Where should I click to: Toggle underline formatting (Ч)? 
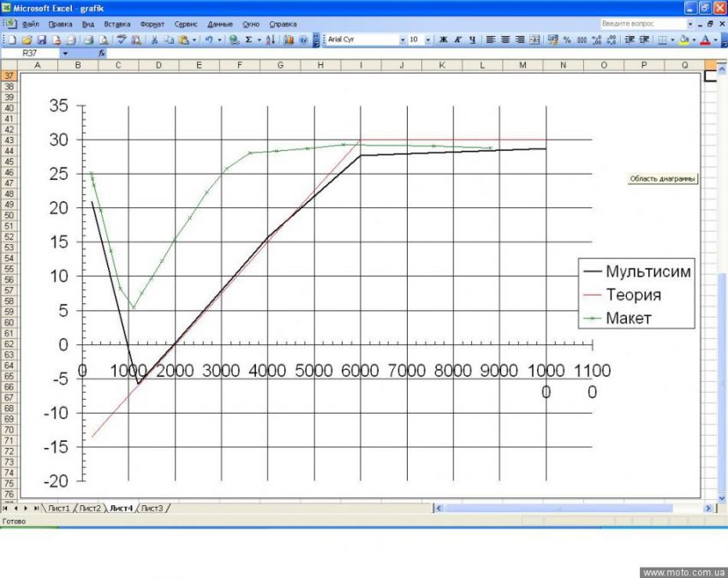472,39
